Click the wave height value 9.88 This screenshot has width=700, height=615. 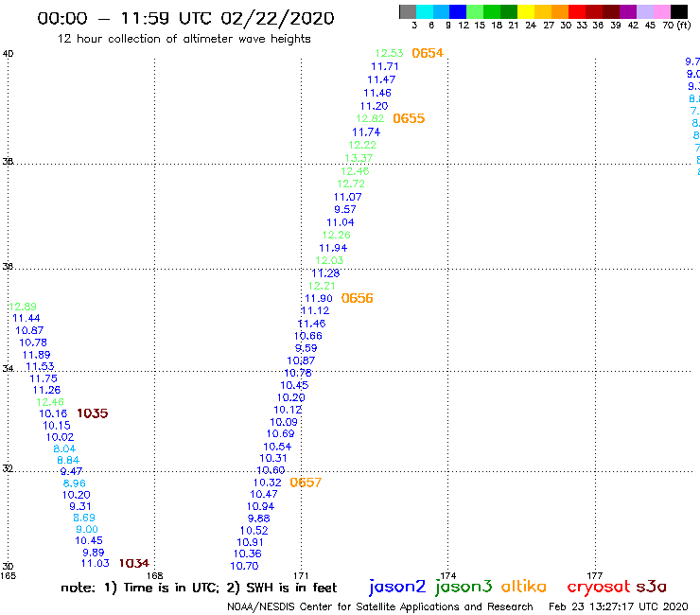tap(258, 518)
